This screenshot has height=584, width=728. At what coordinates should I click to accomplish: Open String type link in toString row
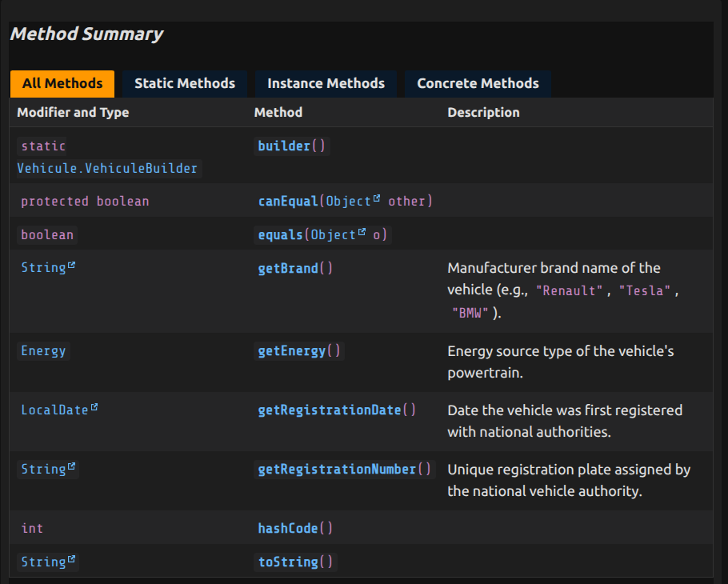coord(43,562)
